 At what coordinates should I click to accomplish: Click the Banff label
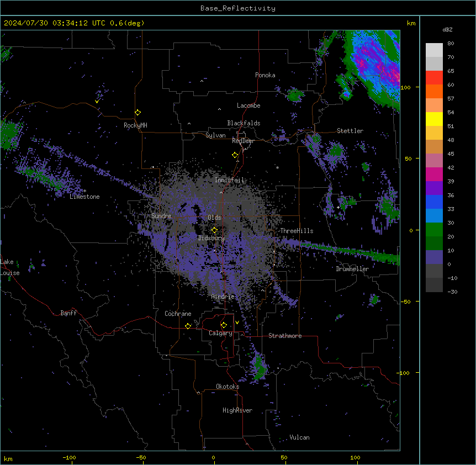(68, 313)
